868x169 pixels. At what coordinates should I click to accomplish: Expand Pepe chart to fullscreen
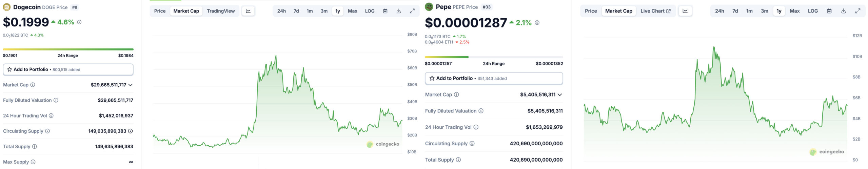pos(858,11)
